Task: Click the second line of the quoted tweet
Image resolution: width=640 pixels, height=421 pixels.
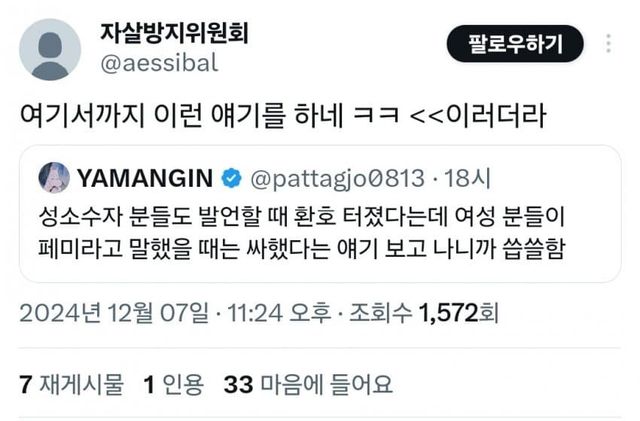Action: pos(302,248)
